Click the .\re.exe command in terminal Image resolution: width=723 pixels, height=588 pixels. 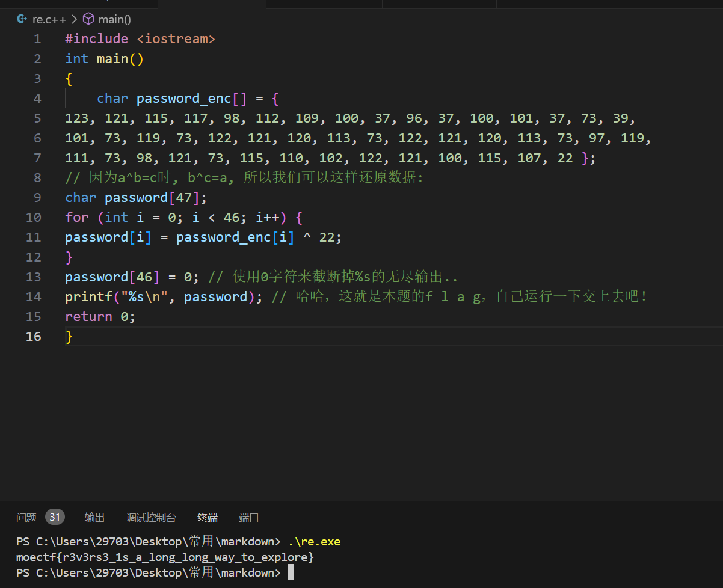click(314, 542)
